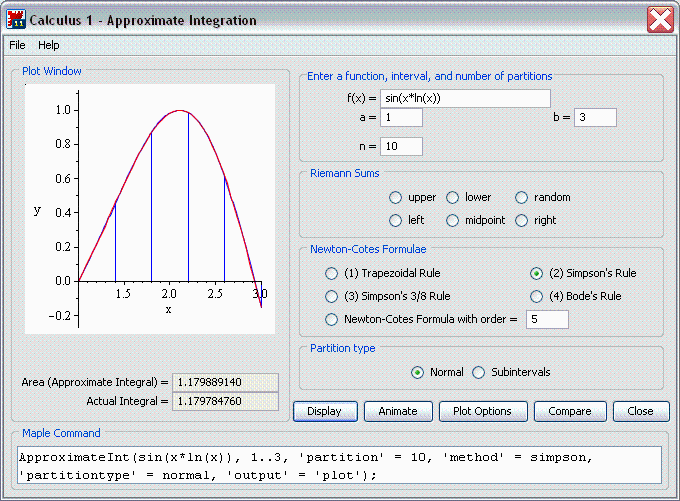Focus the upper bound b field

(x=595, y=117)
